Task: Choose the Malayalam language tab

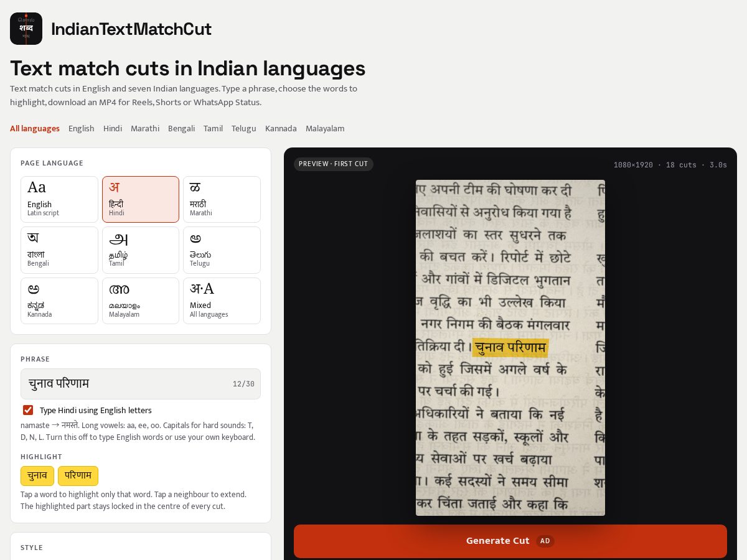Action: 325,129
